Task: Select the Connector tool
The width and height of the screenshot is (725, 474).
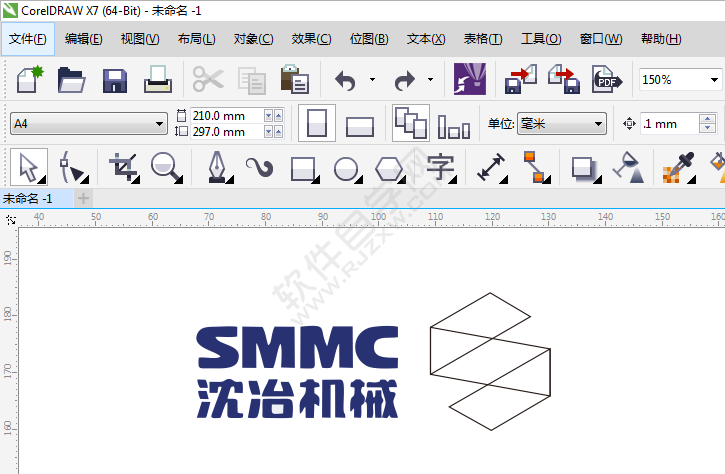Action: 536,167
